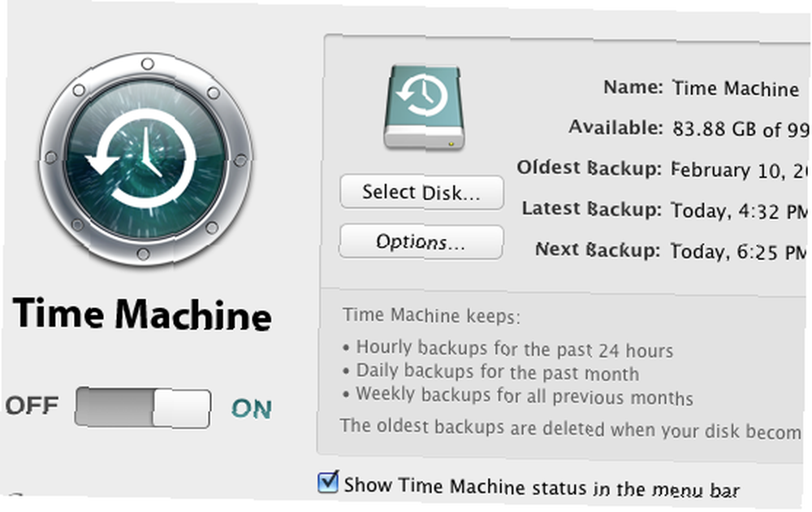Click the Name: label
Image resolution: width=812 pixels, height=512 pixels.
coord(633,86)
